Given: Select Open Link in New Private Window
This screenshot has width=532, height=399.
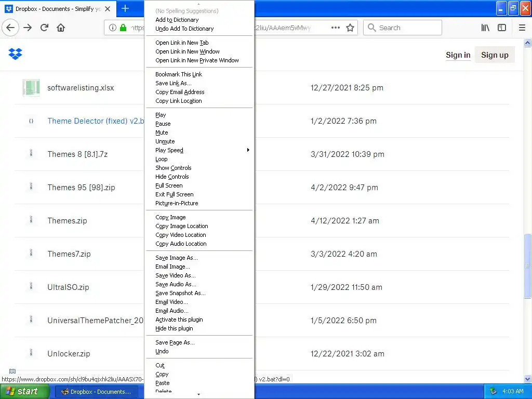Looking at the screenshot, I should (197, 60).
